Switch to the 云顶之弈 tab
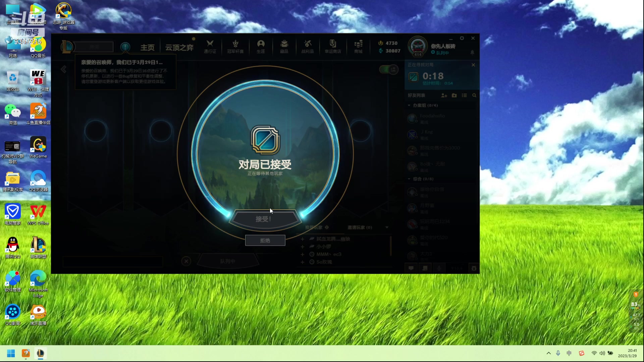This screenshot has height=362, width=644. pyautogui.click(x=179, y=47)
